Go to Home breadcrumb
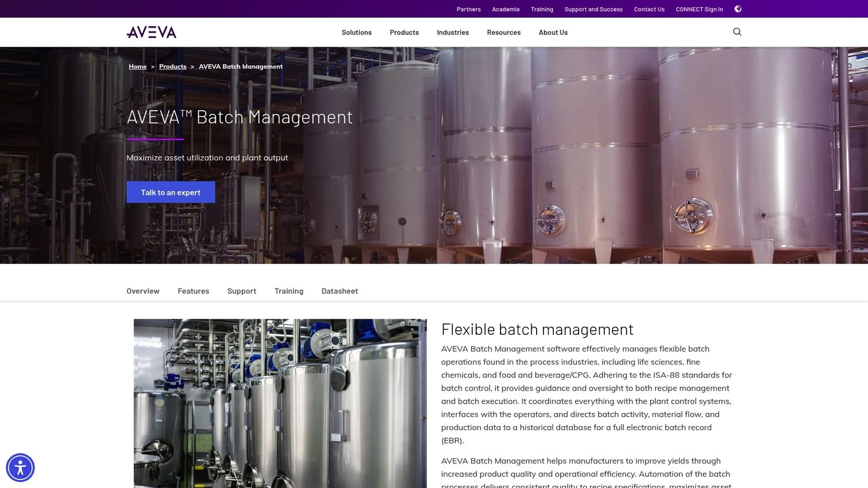868x488 pixels. point(138,67)
